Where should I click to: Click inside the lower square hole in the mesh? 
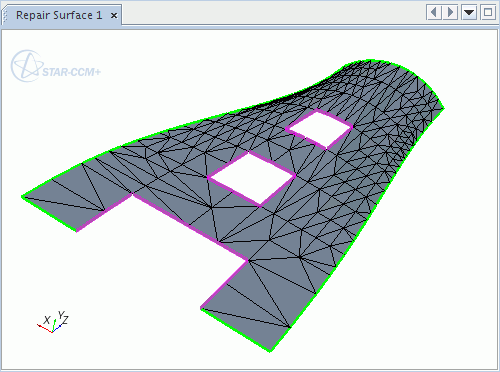click(252, 178)
